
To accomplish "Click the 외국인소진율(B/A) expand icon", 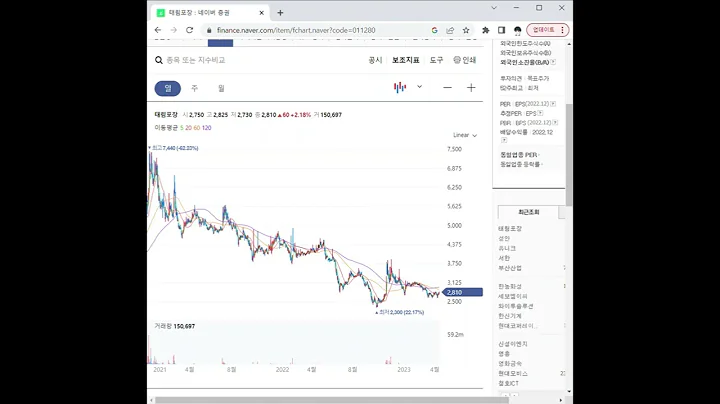I will 553,62.
